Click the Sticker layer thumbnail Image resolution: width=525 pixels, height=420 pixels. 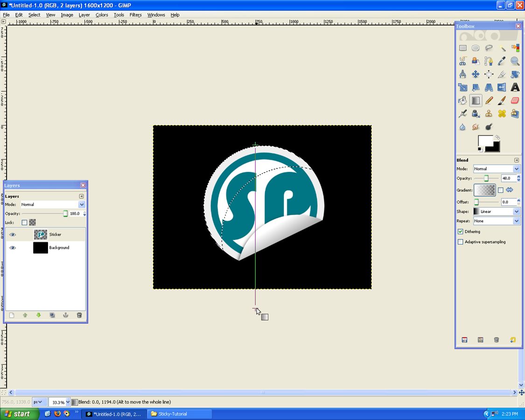coord(41,234)
